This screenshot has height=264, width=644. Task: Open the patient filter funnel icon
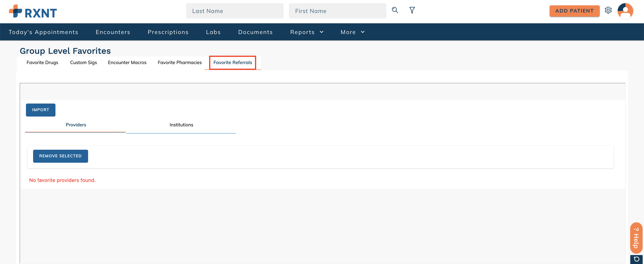[412, 10]
